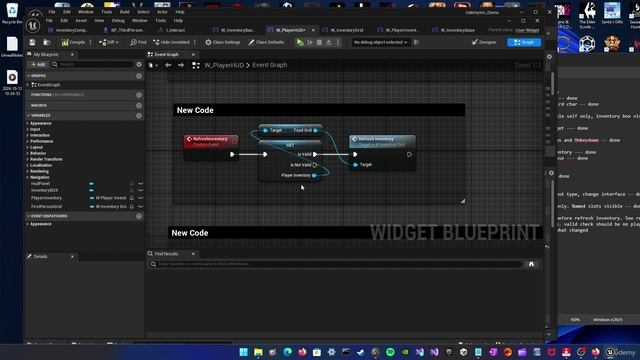
Task: Open the debug object selection dropdown
Action: pos(380,42)
